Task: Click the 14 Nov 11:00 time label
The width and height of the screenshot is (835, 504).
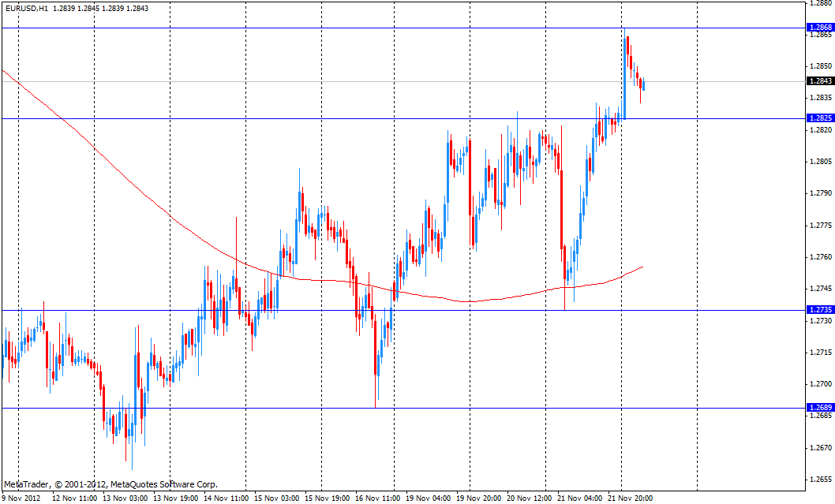Action: pos(227,498)
